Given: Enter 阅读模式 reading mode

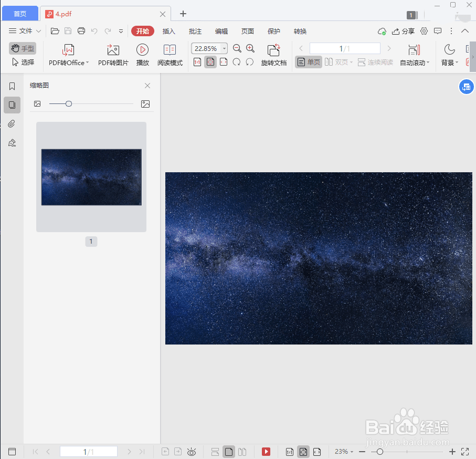Looking at the screenshot, I should pyautogui.click(x=170, y=55).
